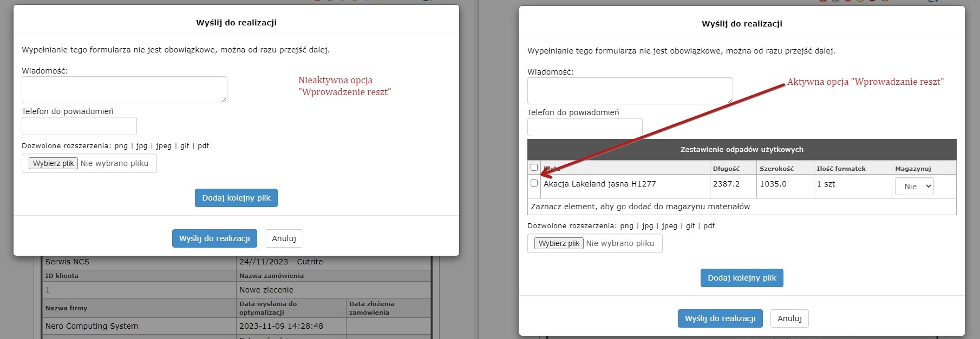Click Dodaj kolejny plik below the waste table
The image size is (980, 339).
coord(742,278)
